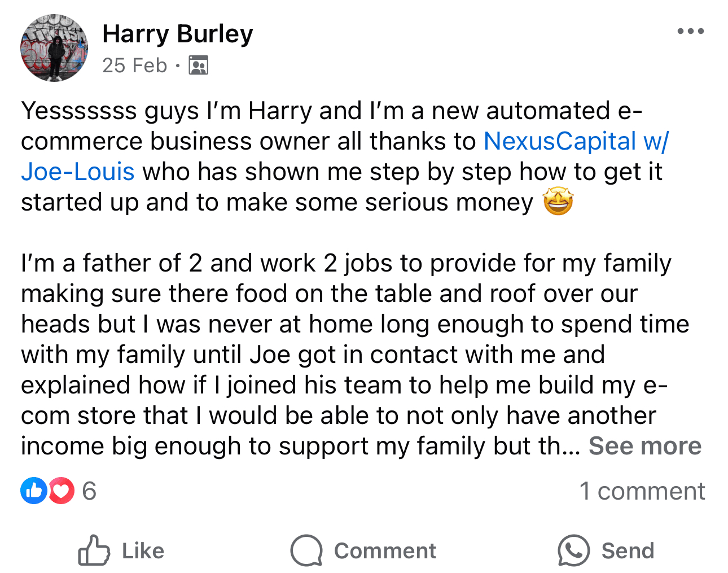728x573 pixels.
Task: Click the red heart reaction icon
Action: [x=62, y=491]
